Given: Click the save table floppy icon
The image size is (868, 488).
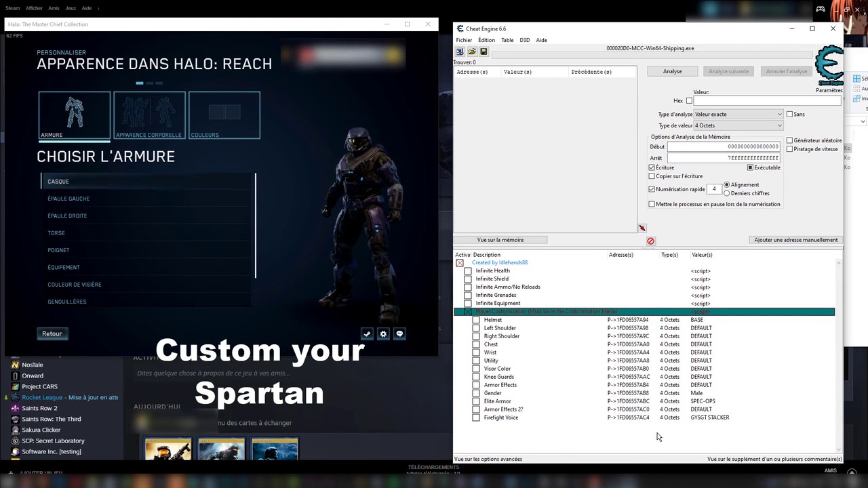Looking at the screenshot, I should pyautogui.click(x=484, y=52).
